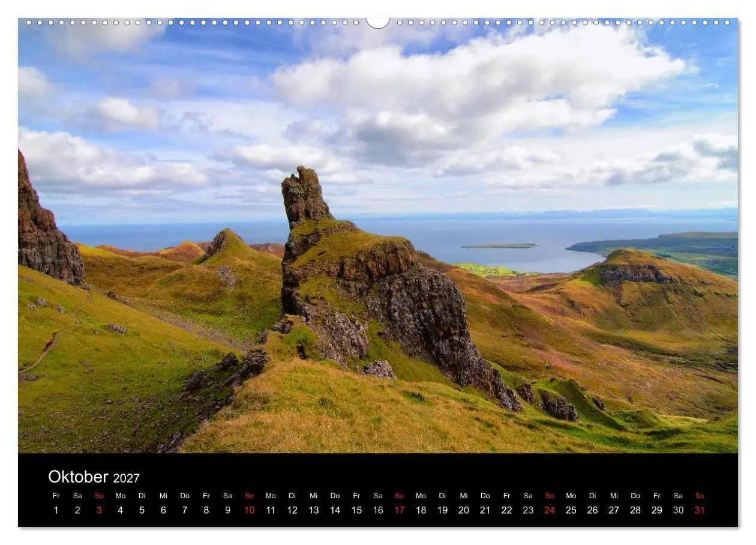Viewport: 756px width, 545px height.
Task: Click date 5 in the calendar row
Action: [142, 510]
